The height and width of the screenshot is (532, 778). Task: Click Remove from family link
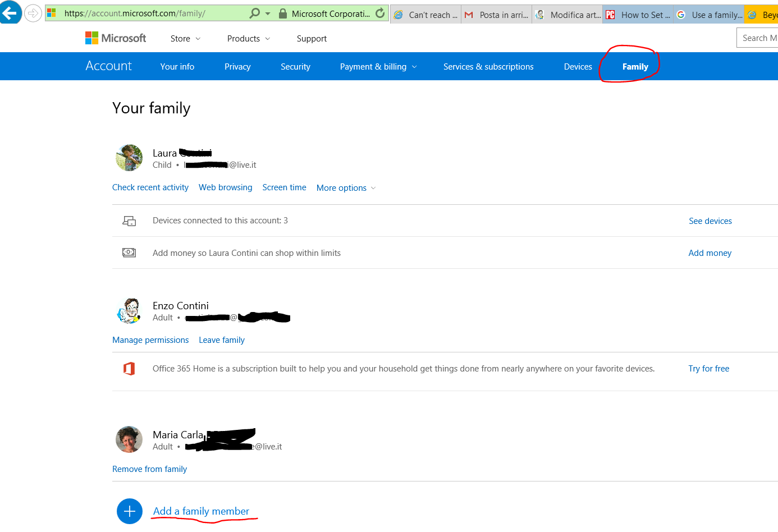click(x=149, y=469)
